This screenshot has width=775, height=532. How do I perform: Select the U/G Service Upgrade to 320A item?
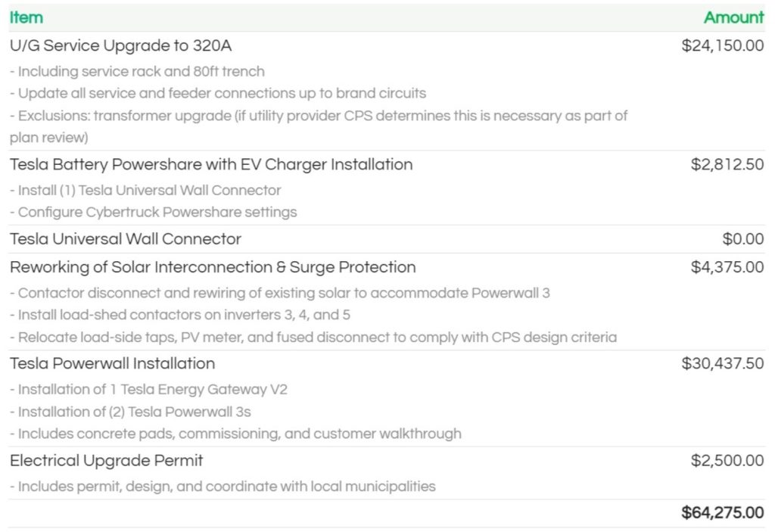(x=120, y=45)
